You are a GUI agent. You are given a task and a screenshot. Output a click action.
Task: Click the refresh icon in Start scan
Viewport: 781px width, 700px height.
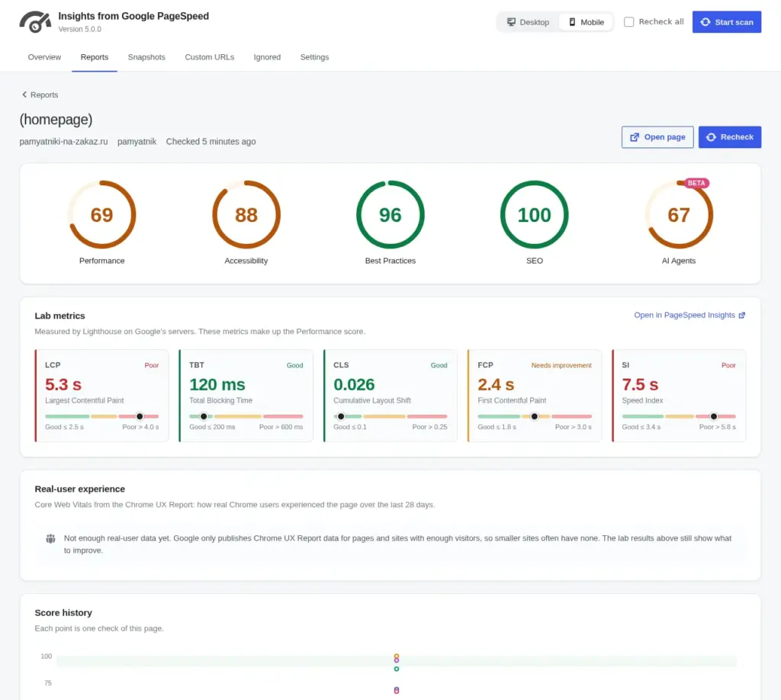pos(705,22)
